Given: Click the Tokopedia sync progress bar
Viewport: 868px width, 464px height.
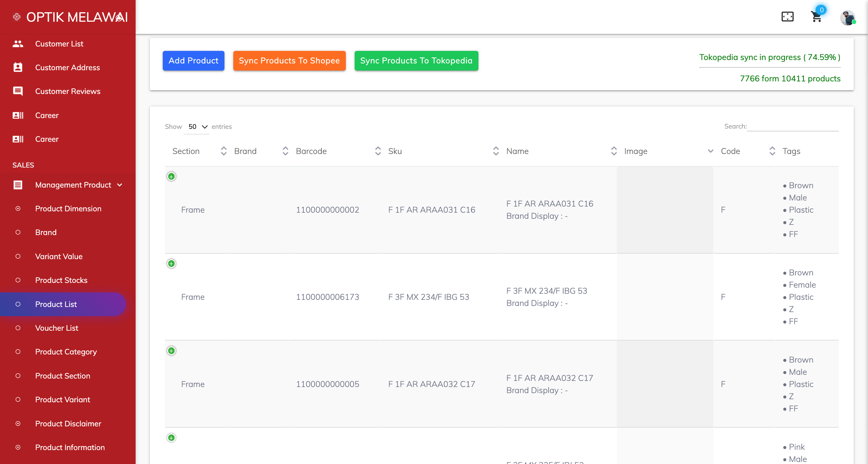Looking at the screenshot, I should (770, 67).
